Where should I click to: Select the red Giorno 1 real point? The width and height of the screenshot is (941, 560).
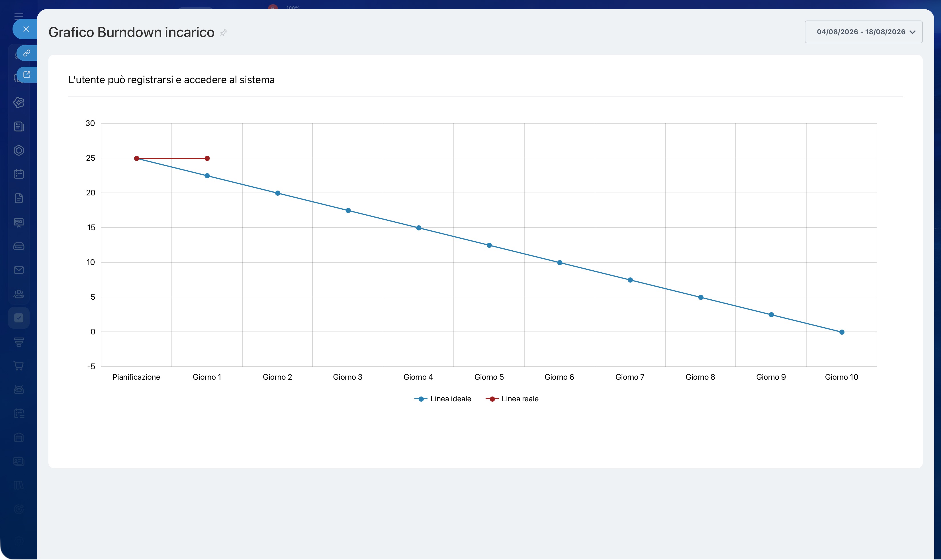tap(207, 158)
